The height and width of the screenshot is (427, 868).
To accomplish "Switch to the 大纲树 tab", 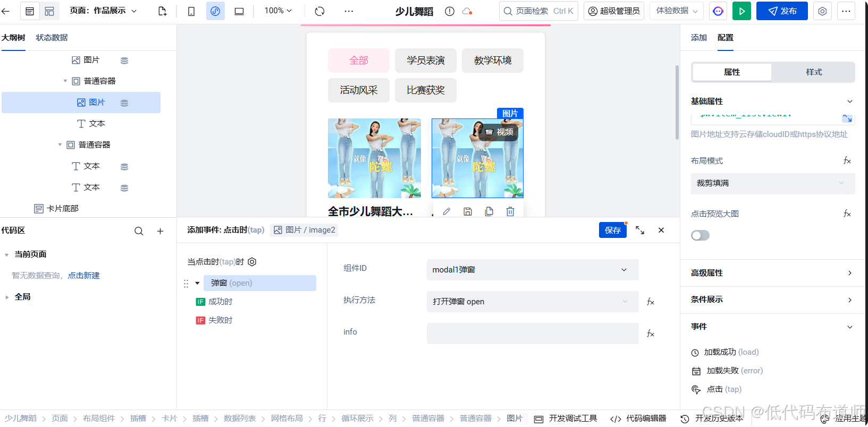I will (13, 38).
